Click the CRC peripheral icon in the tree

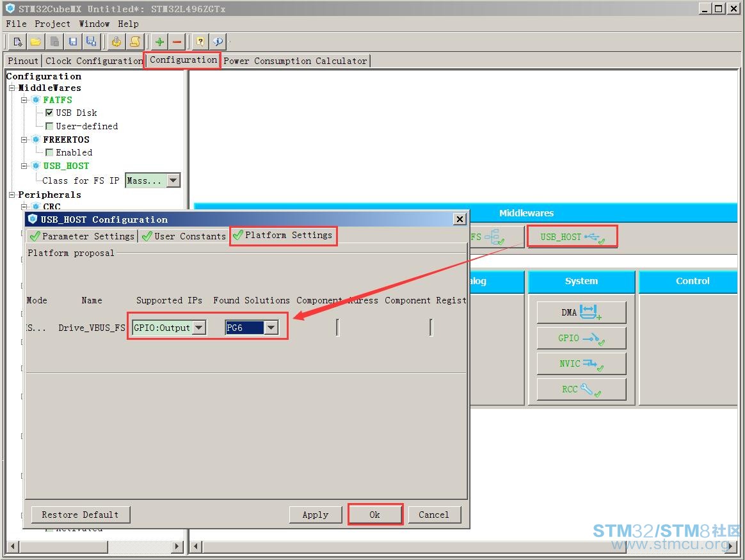coord(36,206)
